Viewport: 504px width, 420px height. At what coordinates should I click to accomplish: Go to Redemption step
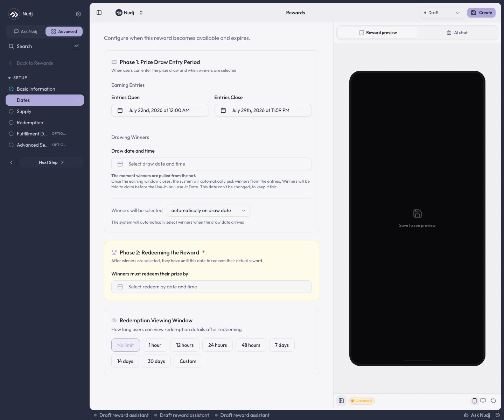(45, 122)
